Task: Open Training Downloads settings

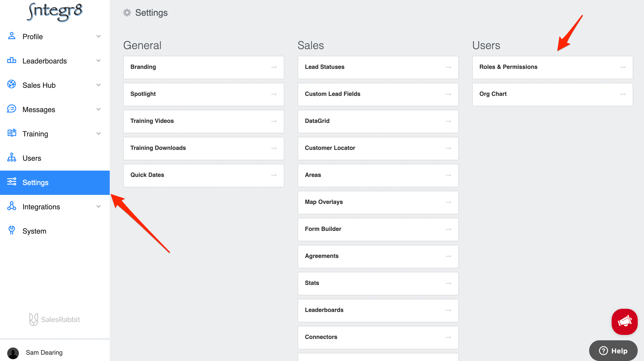Action: click(x=203, y=148)
